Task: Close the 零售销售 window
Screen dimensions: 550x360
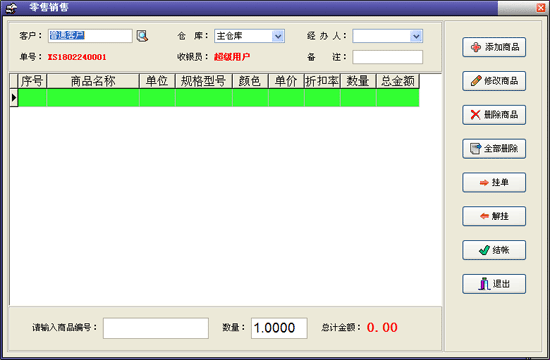Action: tap(541, 8)
